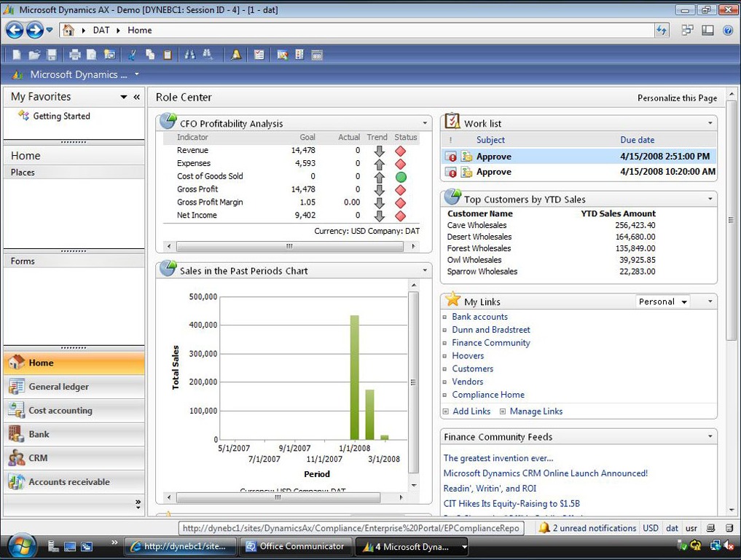Open the Bank accounts link
Screen dimensions: 741x560
(479, 317)
